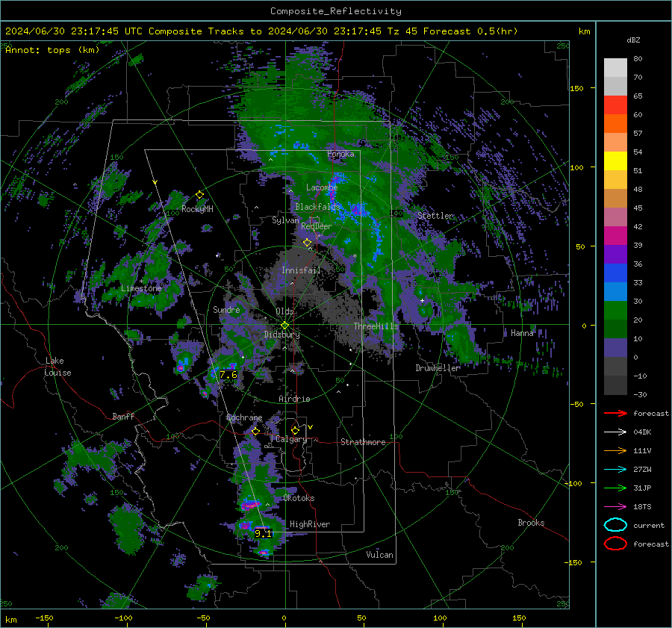
Task: Click the Cochrane label
Action: [x=244, y=417]
